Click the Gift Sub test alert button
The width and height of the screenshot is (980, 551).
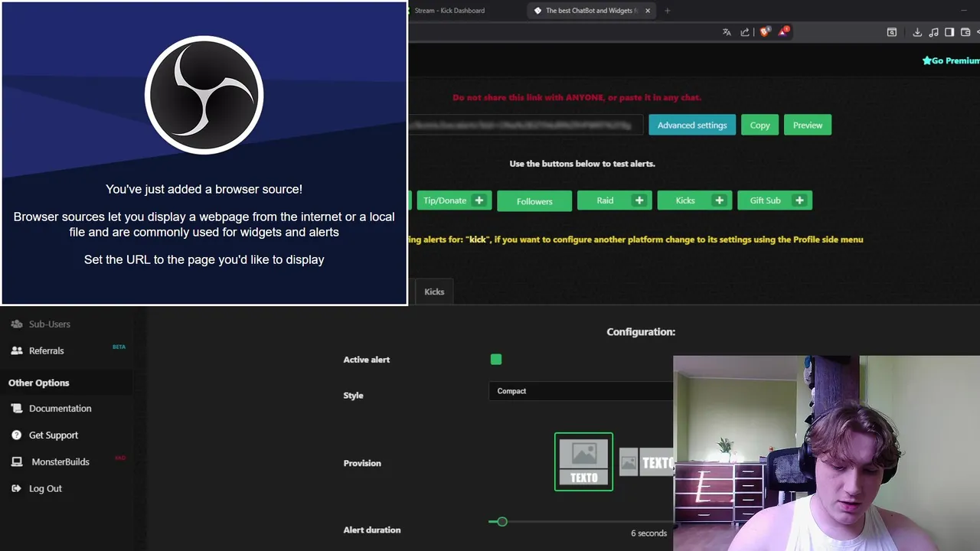coord(775,201)
